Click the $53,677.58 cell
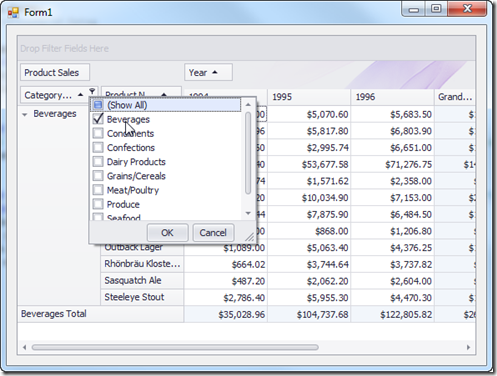Image resolution: width=497 pixels, height=376 pixels. point(309,164)
